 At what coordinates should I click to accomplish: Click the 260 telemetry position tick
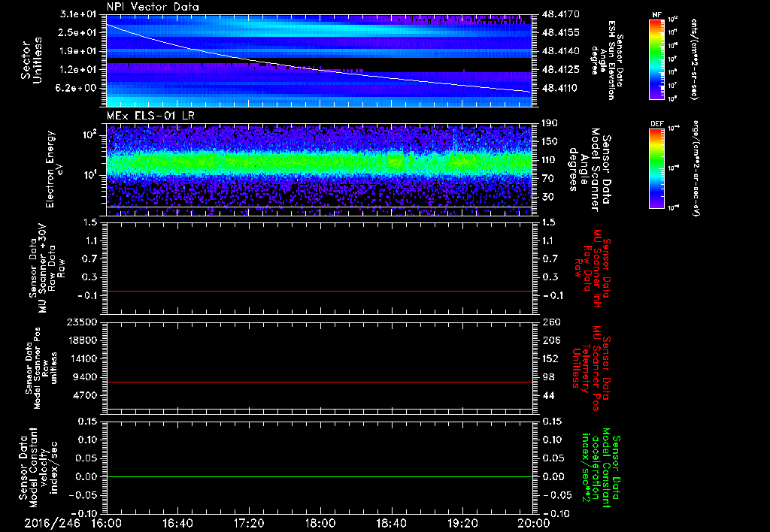[x=550, y=322]
